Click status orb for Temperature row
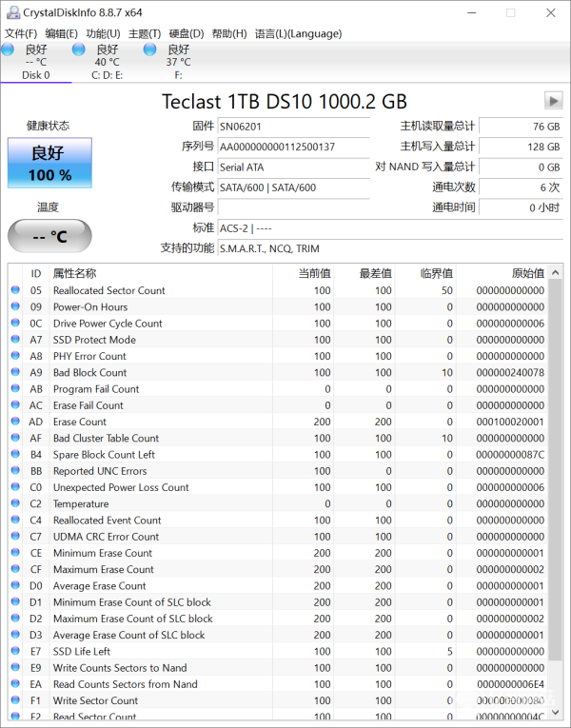 coord(15,503)
